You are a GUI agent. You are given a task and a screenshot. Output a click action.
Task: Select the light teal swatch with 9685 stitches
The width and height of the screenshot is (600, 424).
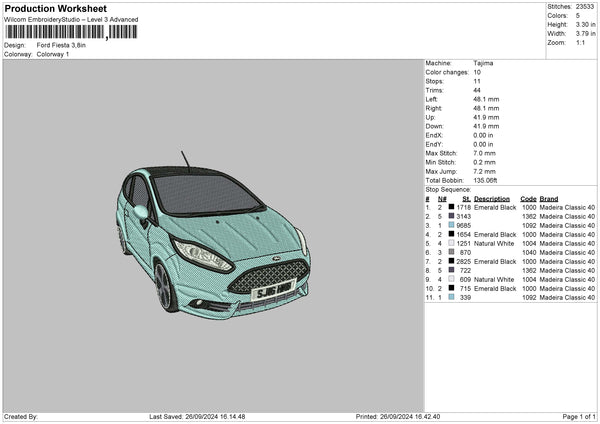(x=452, y=225)
